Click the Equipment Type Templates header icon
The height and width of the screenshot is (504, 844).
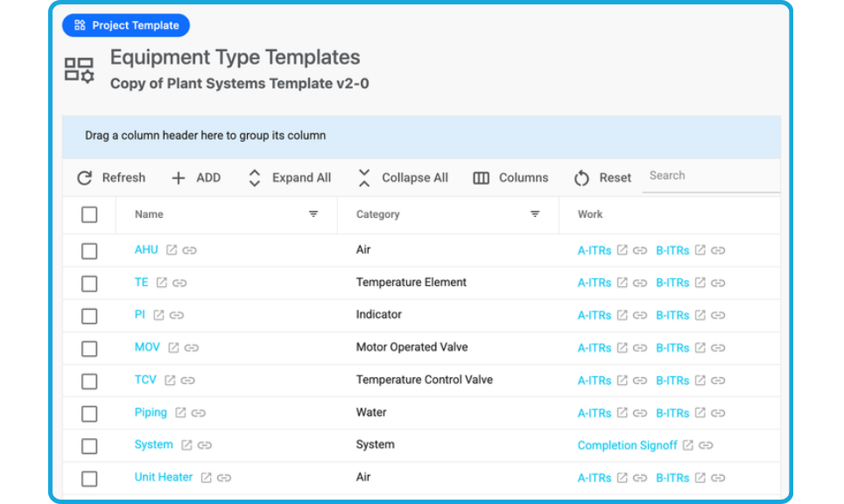(x=80, y=70)
